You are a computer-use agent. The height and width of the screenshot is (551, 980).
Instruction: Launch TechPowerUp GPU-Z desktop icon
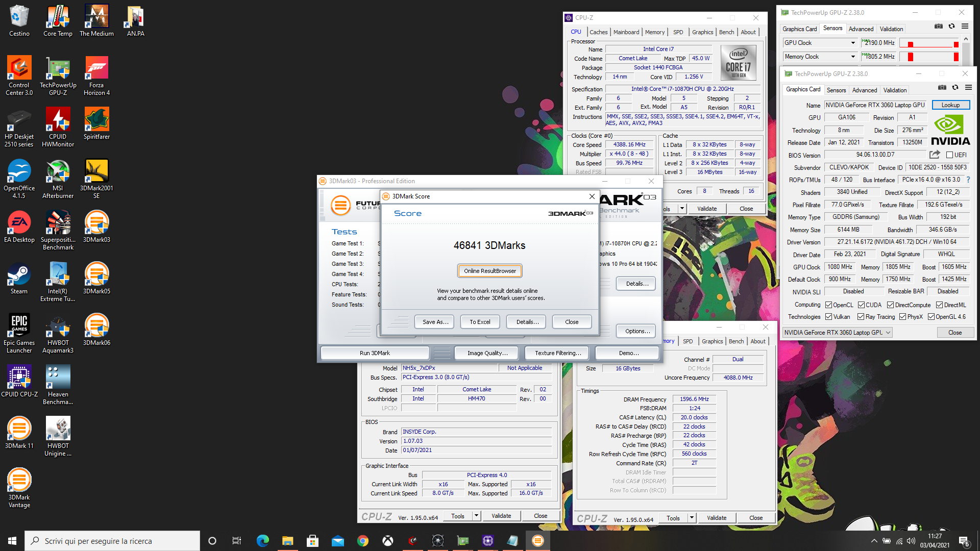[58, 76]
